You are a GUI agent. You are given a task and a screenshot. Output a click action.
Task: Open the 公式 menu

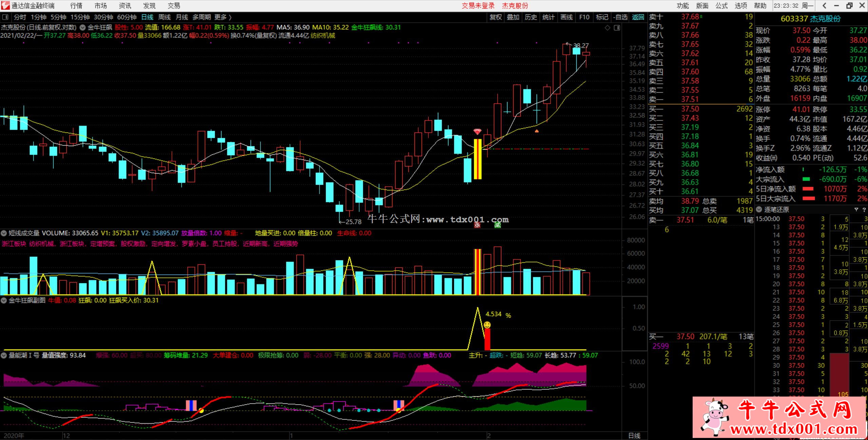pos(721,5)
